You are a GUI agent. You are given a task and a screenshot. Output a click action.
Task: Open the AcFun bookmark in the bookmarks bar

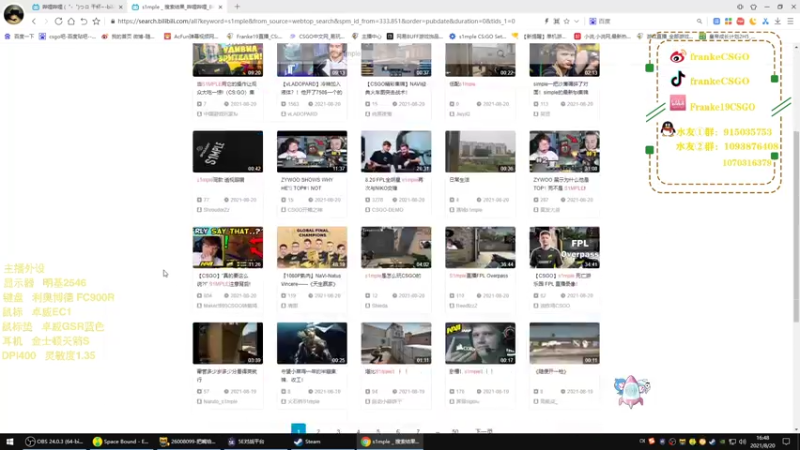(191, 36)
